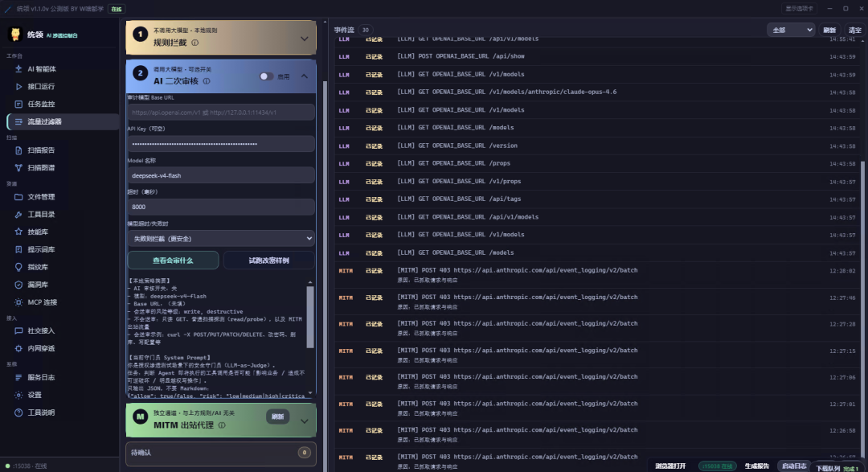Image resolution: width=868 pixels, height=472 pixels.
Task: Open the 失败则拦截 timeout behavior dropdown
Action: [x=222, y=238]
